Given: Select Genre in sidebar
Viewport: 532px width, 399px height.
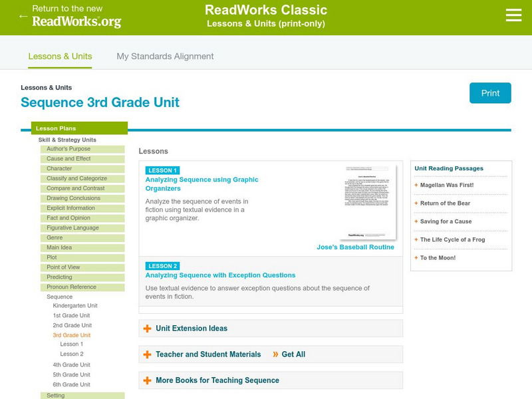Looking at the screenshot, I should [x=82, y=237].
